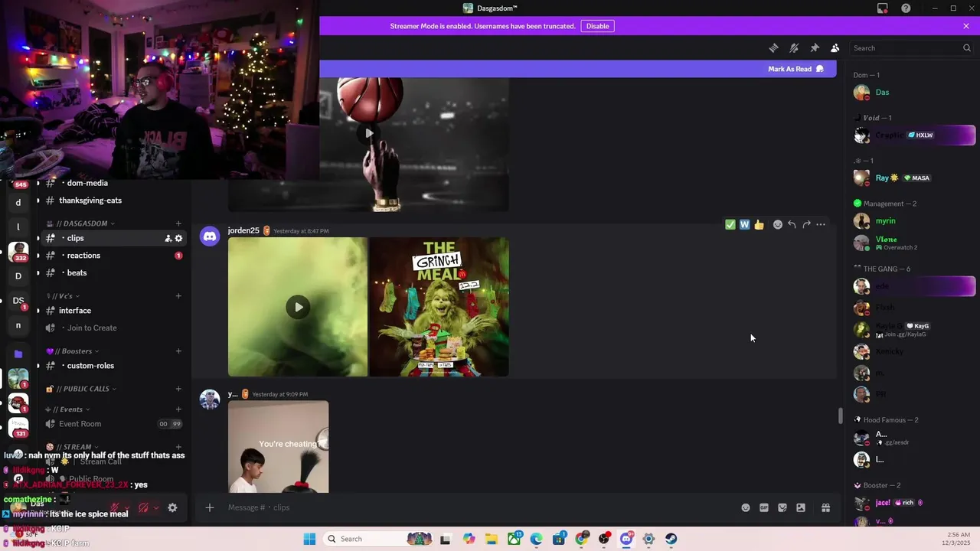This screenshot has height=551, width=980.
Task: Create channel in the PUBLIC CALLS category
Action: tap(178, 389)
